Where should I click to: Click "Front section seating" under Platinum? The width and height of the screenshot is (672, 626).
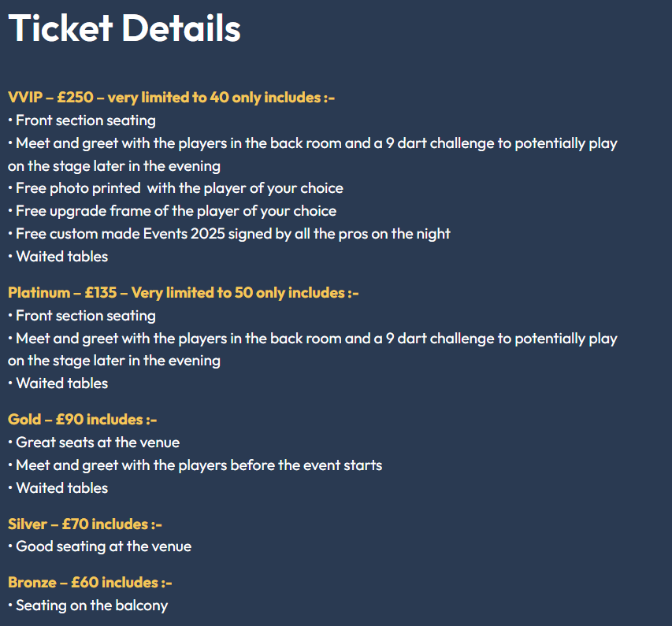(85, 316)
